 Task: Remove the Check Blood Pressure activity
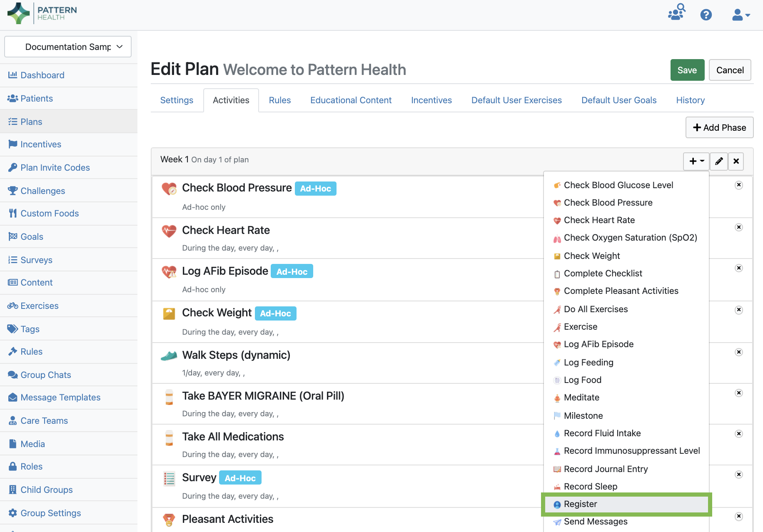pyautogui.click(x=738, y=185)
